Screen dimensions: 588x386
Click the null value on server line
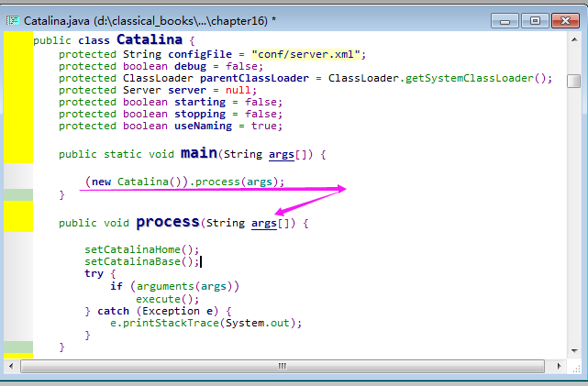pos(239,91)
